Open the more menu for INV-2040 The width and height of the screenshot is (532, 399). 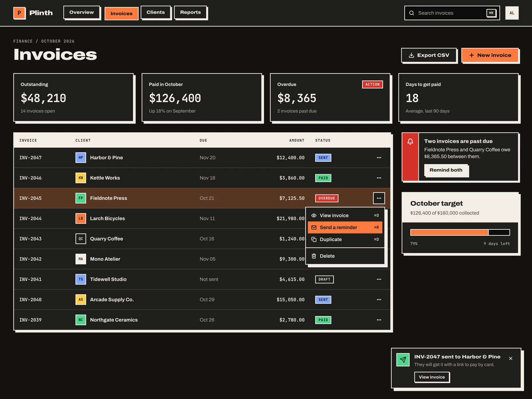[379, 300]
